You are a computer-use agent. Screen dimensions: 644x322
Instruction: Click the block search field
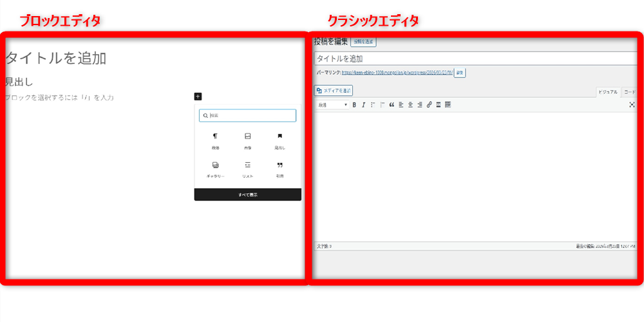click(248, 115)
